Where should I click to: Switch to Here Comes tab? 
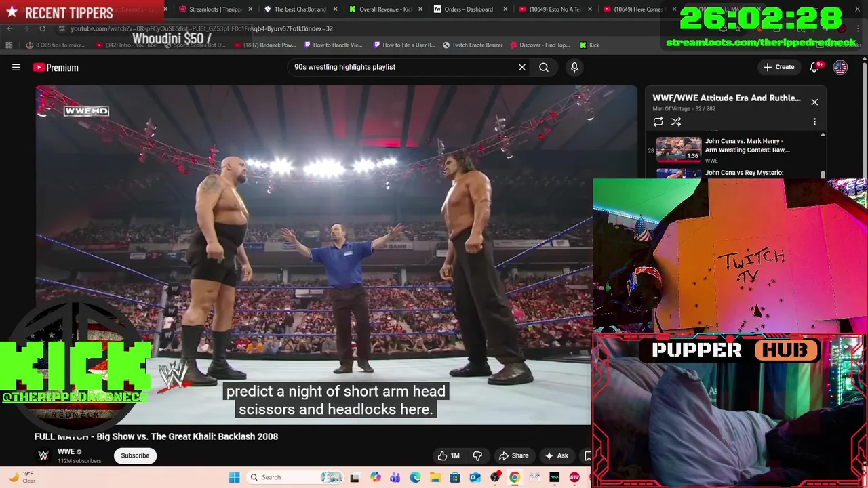(x=636, y=9)
